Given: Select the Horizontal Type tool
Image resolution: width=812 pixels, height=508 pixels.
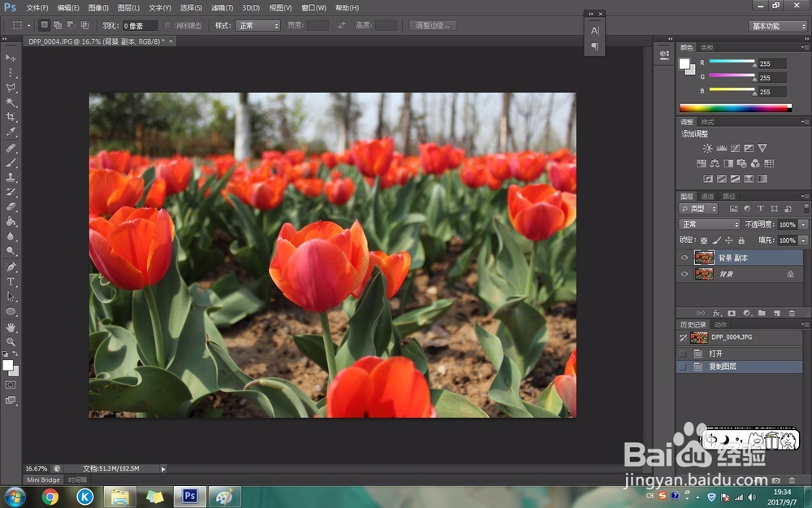Looking at the screenshot, I should tap(11, 281).
